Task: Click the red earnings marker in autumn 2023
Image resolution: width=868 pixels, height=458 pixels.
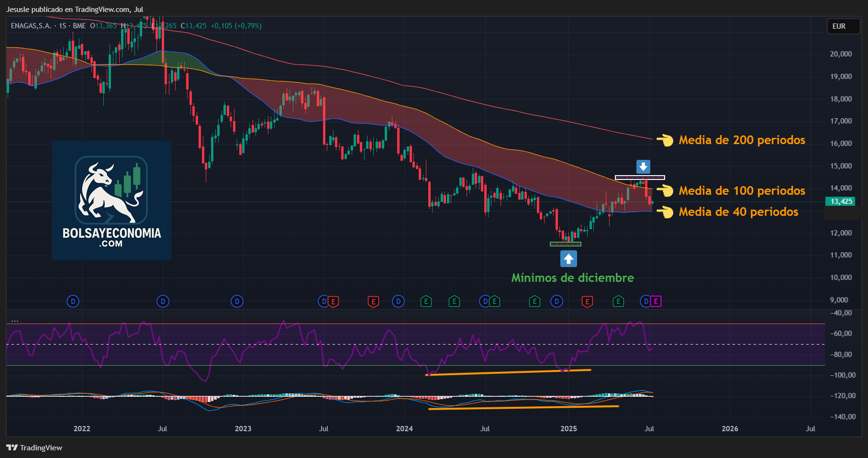Action: (x=373, y=302)
